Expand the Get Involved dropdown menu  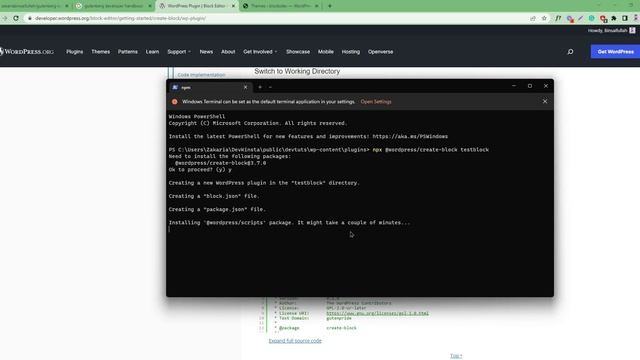(x=260, y=52)
